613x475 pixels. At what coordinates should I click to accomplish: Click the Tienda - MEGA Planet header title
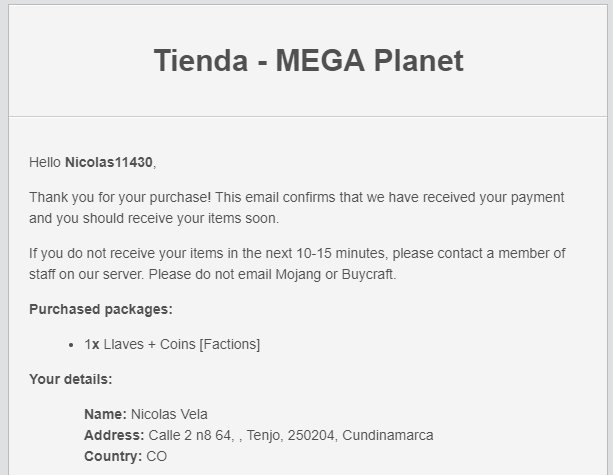point(308,61)
